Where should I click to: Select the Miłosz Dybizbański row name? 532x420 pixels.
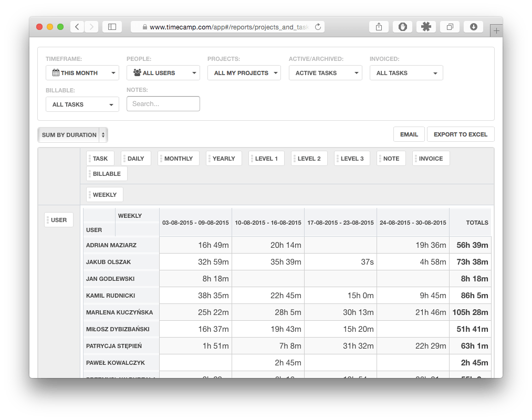click(x=118, y=329)
